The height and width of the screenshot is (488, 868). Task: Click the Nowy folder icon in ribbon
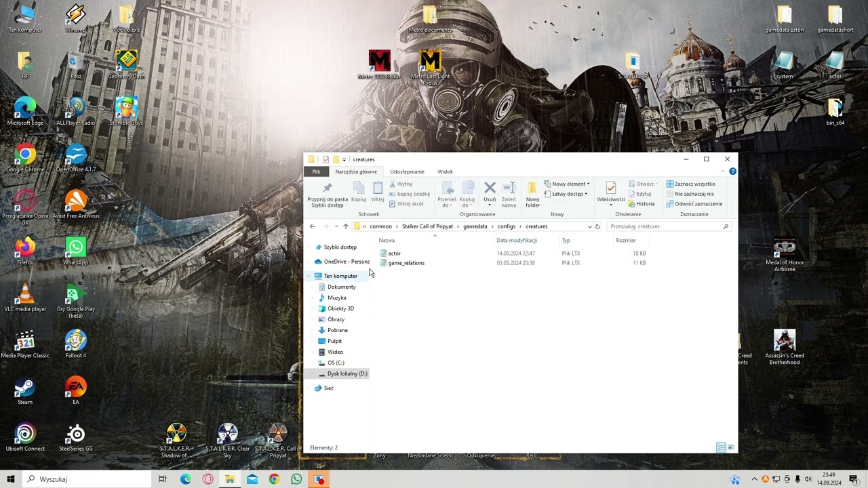532,193
